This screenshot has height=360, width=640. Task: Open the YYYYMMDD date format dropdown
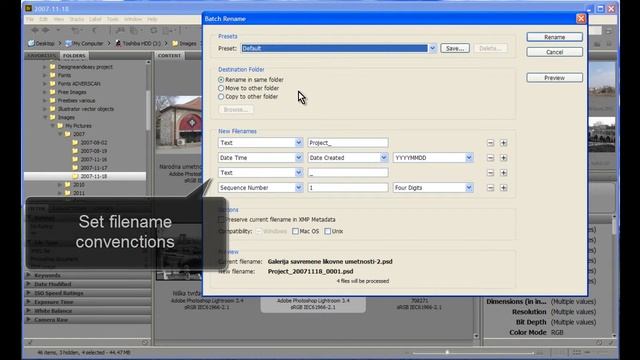click(469, 158)
